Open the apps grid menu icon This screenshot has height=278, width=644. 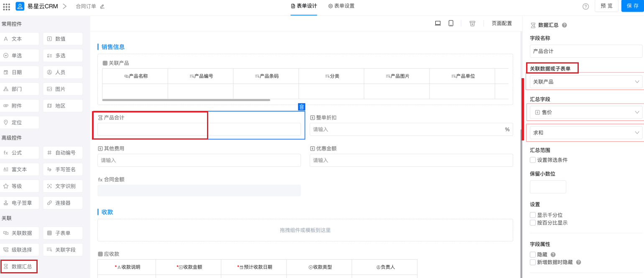(7, 6)
